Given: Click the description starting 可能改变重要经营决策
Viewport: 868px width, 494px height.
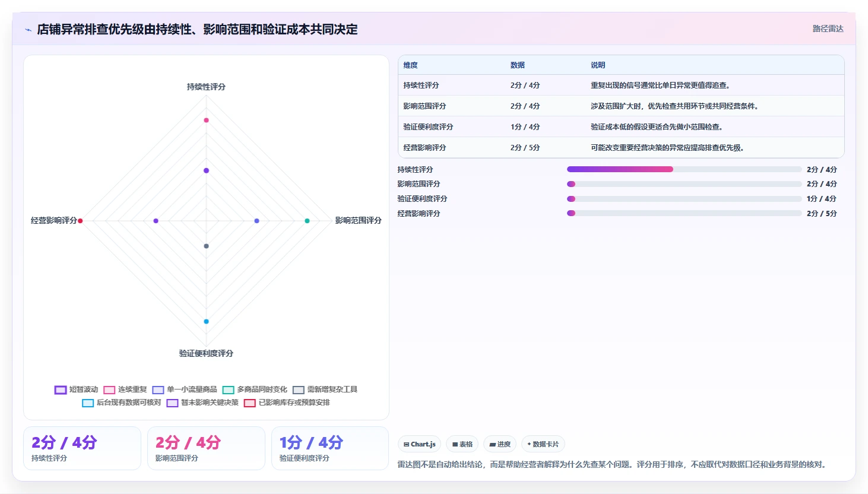Looking at the screenshot, I should (668, 148).
